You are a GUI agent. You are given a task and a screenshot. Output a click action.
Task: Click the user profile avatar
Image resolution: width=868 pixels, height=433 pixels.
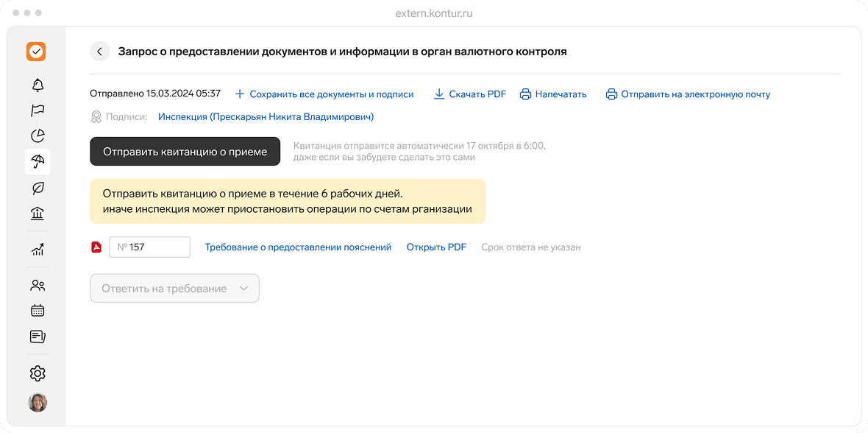[x=38, y=402]
